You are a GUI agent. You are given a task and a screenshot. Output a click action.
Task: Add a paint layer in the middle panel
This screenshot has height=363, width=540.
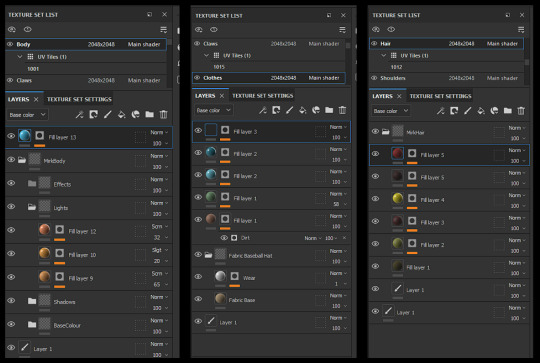[289, 110]
